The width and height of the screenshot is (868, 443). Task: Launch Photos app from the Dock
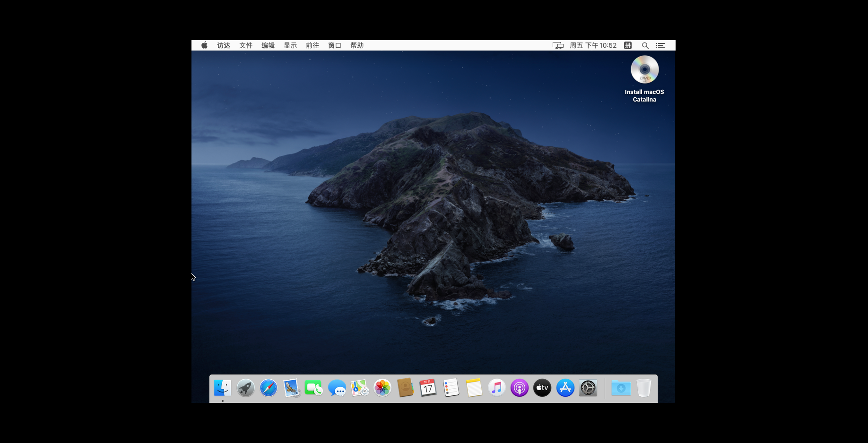382,388
